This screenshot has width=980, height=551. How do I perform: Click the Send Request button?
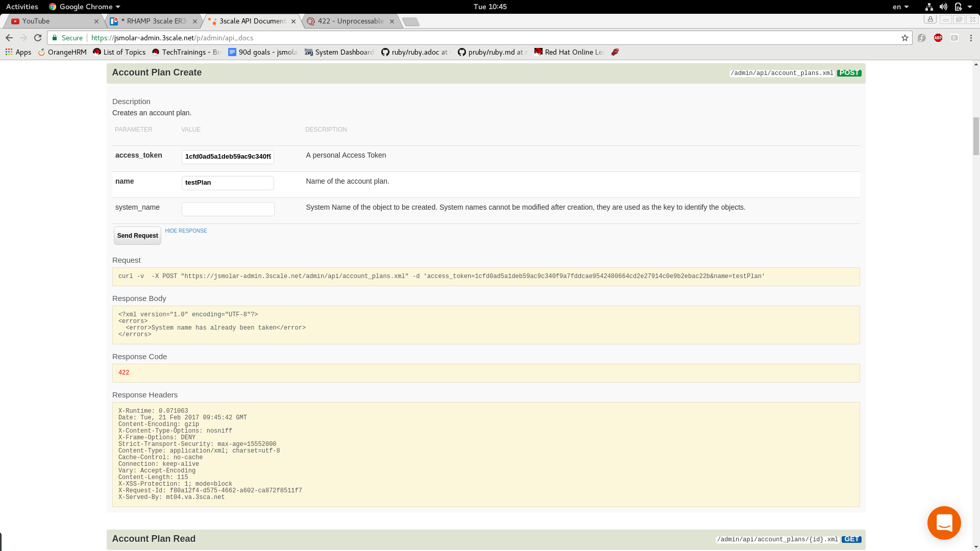click(137, 236)
